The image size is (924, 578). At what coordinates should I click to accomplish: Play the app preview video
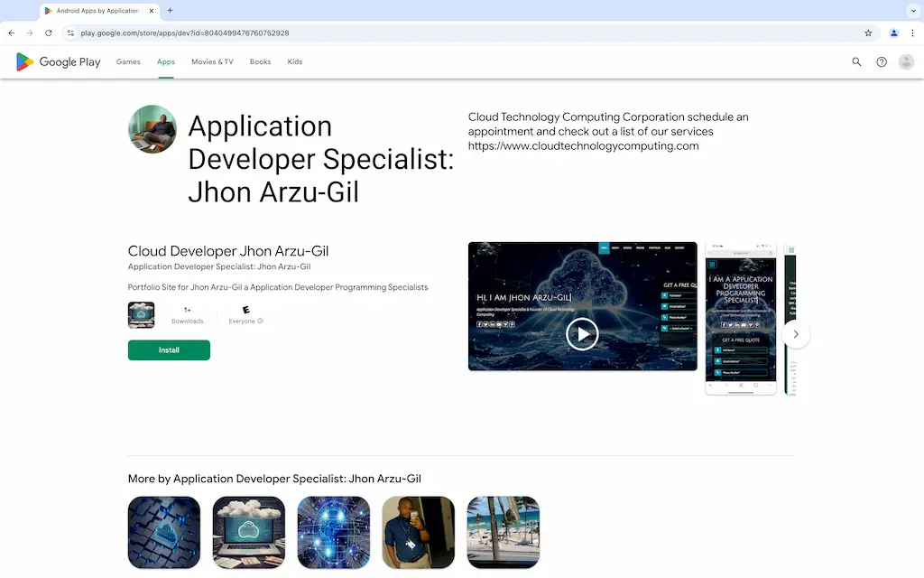coord(582,334)
